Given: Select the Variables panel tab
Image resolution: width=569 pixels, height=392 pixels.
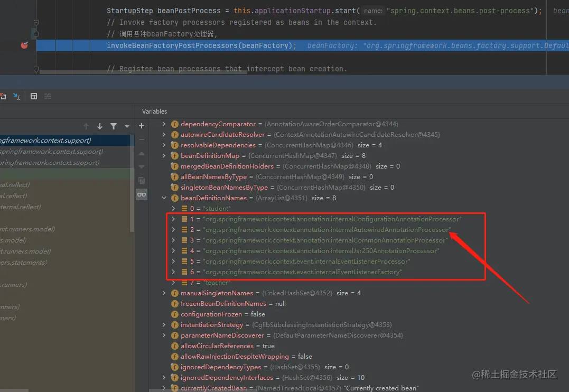Looking at the screenshot, I should click(x=155, y=111).
